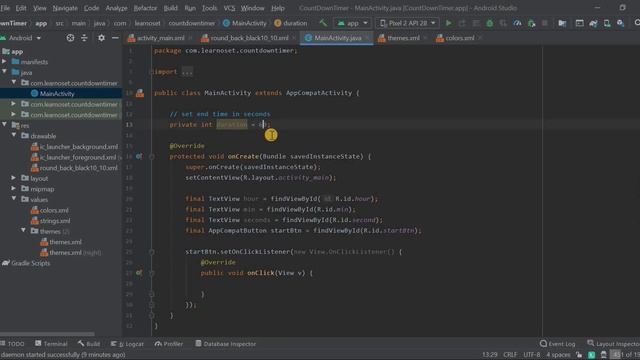
Task: Hide the project panel with minus icon
Action: (115, 38)
